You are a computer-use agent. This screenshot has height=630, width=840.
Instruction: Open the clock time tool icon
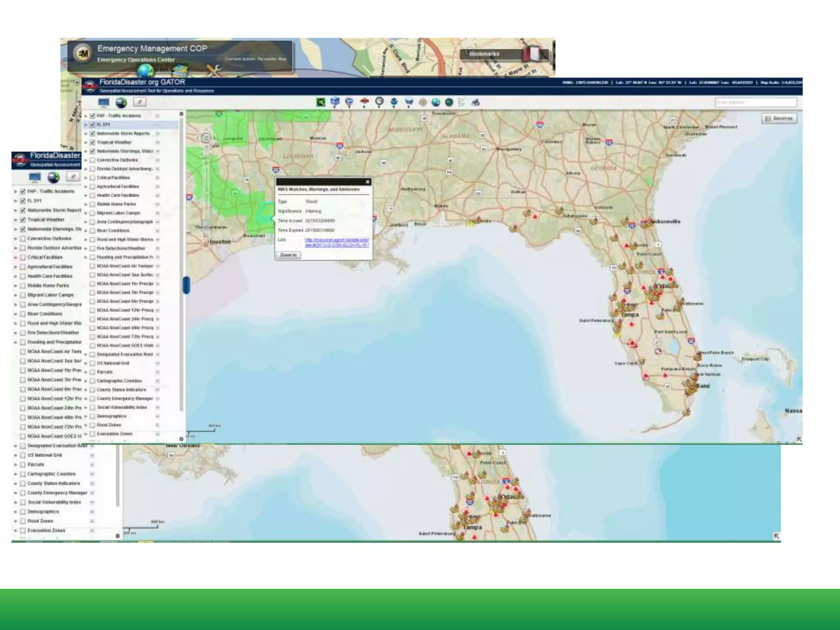379,101
